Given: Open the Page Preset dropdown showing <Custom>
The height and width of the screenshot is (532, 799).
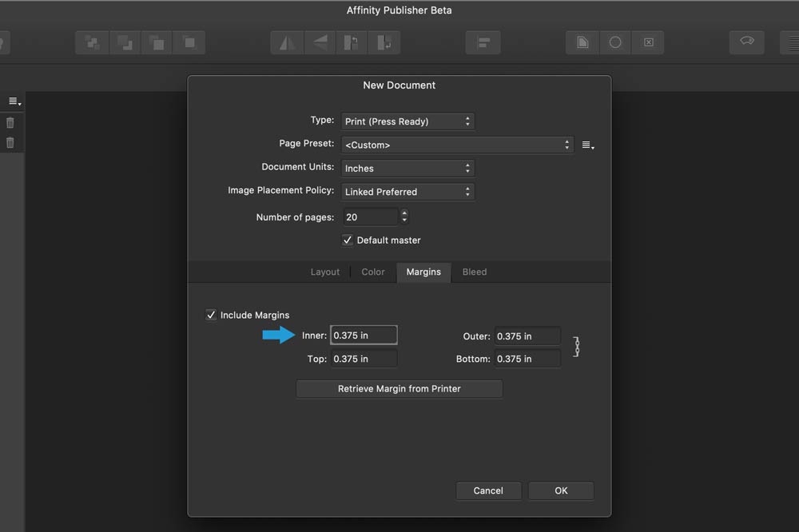Looking at the screenshot, I should click(x=457, y=145).
